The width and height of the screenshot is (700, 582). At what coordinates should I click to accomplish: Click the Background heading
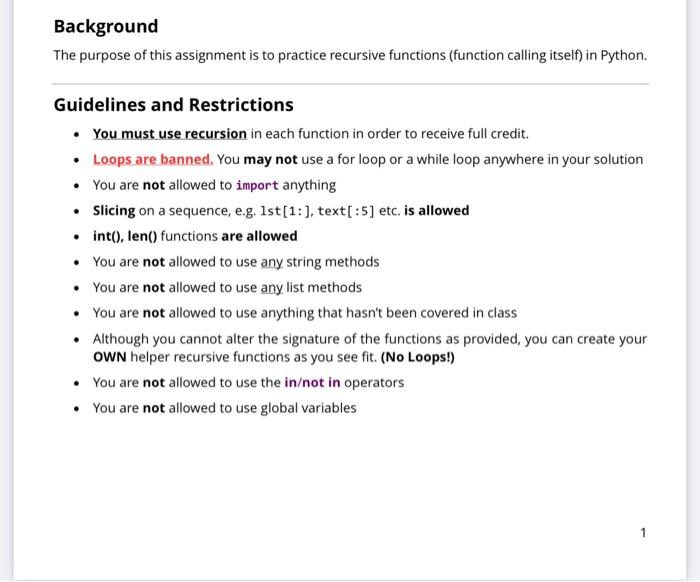coord(106,26)
